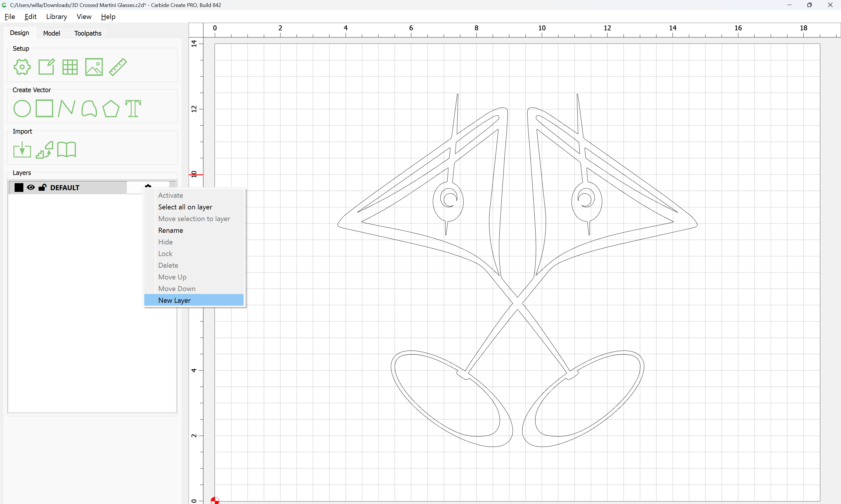Click the Import file icon
The height and width of the screenshot is (504, 841).
22,150
